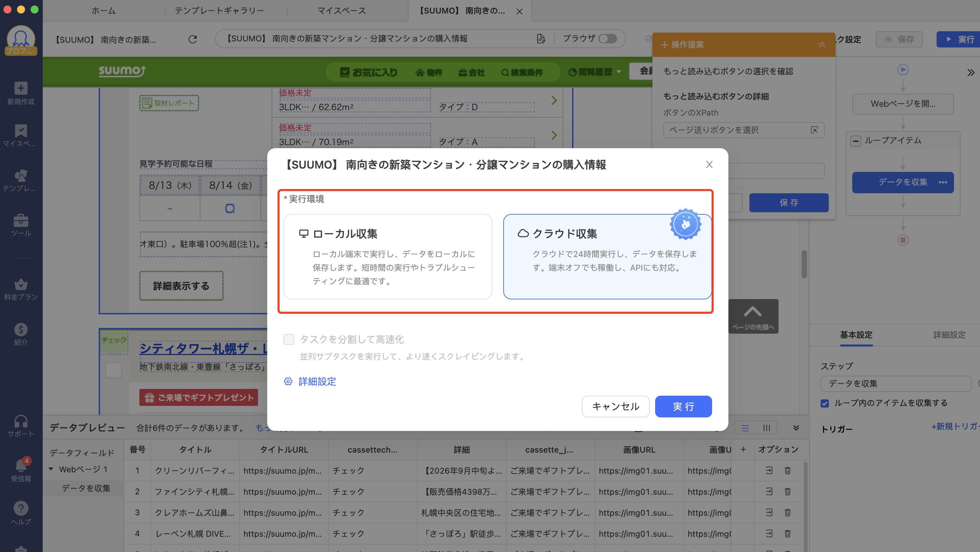Screen dimensions: 980x552
Task: Switch to テンプレートギャラリー tab
Action: 219,11
